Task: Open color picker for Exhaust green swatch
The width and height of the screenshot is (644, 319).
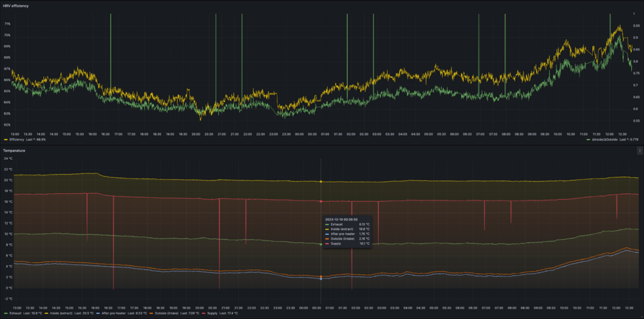Action: [6, 313]
